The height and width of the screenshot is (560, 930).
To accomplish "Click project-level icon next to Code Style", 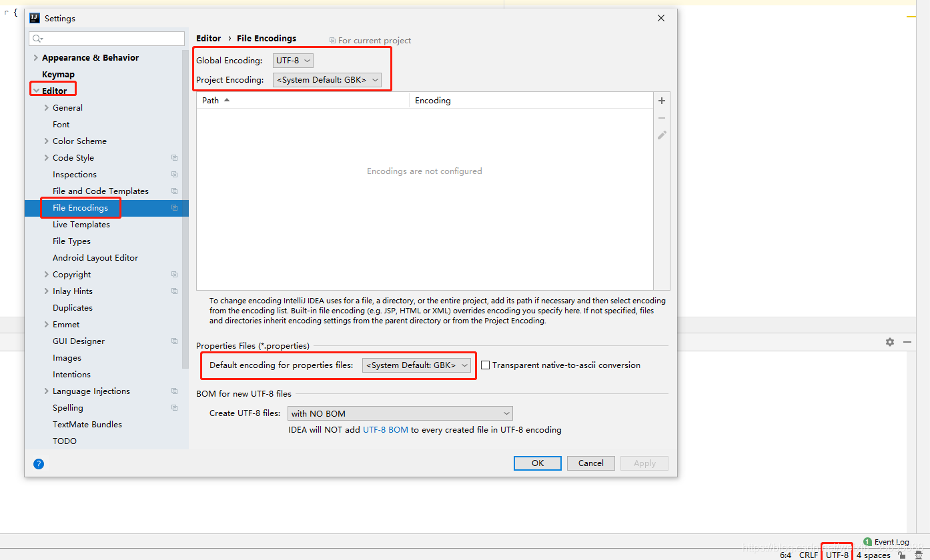I will click(x=174, y=158).
